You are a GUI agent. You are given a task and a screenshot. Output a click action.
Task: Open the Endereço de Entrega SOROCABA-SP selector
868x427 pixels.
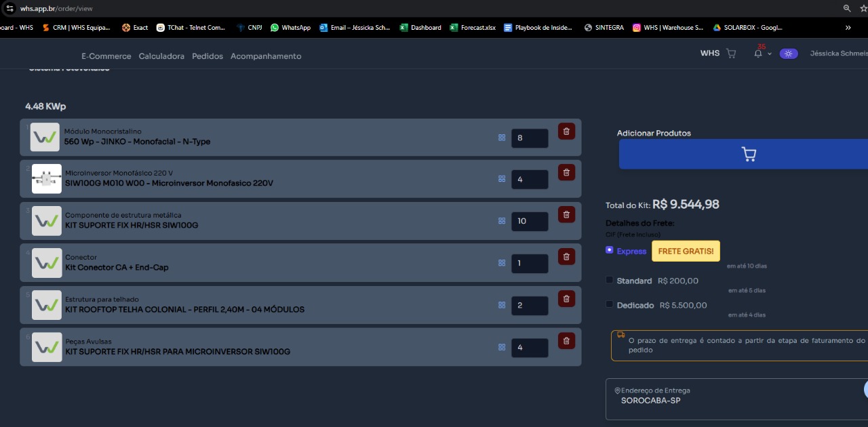(x=736, y=399)
